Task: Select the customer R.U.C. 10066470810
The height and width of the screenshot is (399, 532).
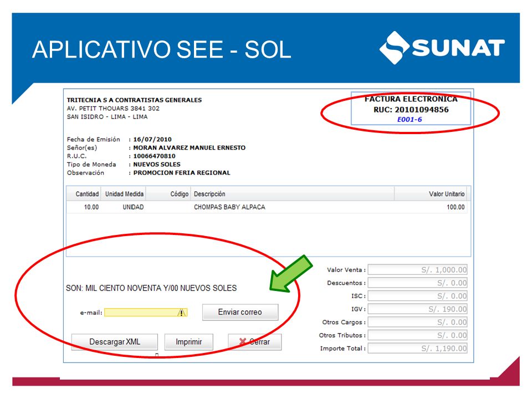Action: 155,156
